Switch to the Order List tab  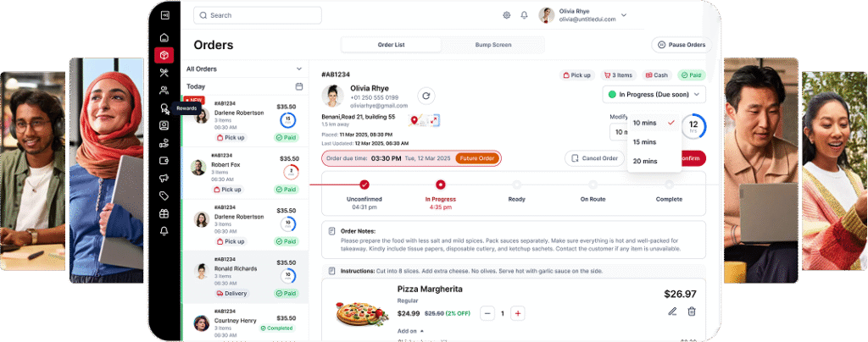tap(392, 45)
